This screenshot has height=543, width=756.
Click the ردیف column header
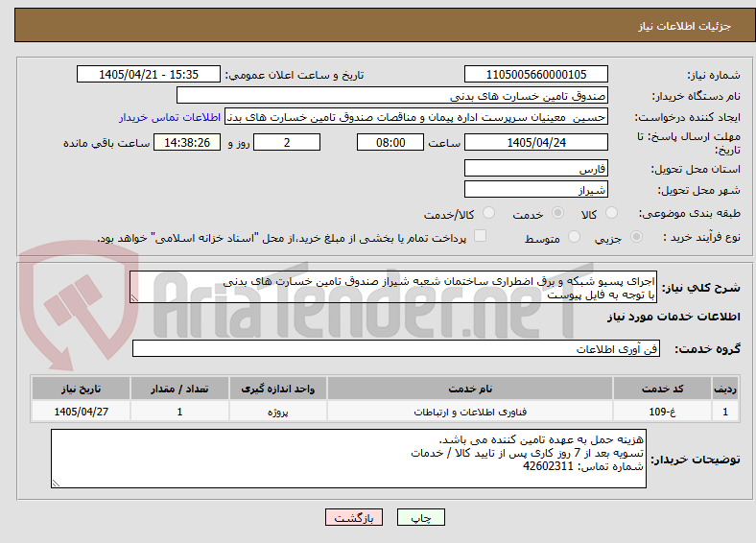[725, 389]
